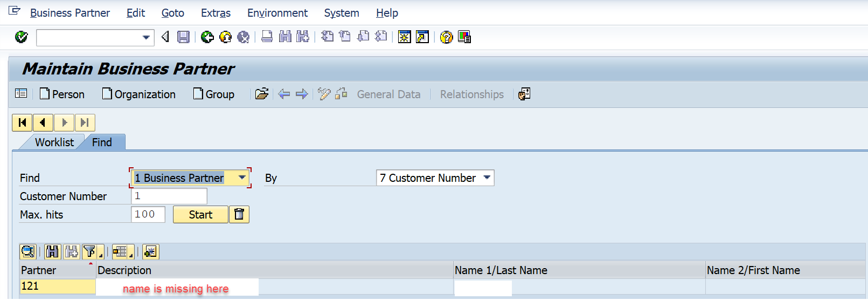868x300 pixels.
Task: Click the yellow Help question mark icon
Action: pos(446,37)
